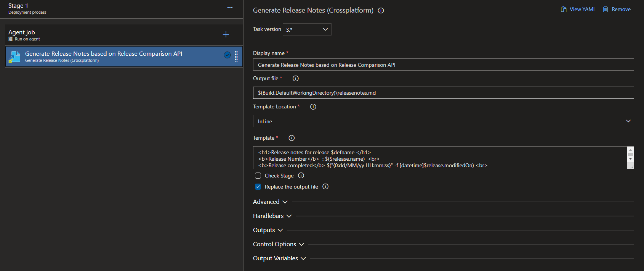Expand the Handlebars section

click(272, 216)
